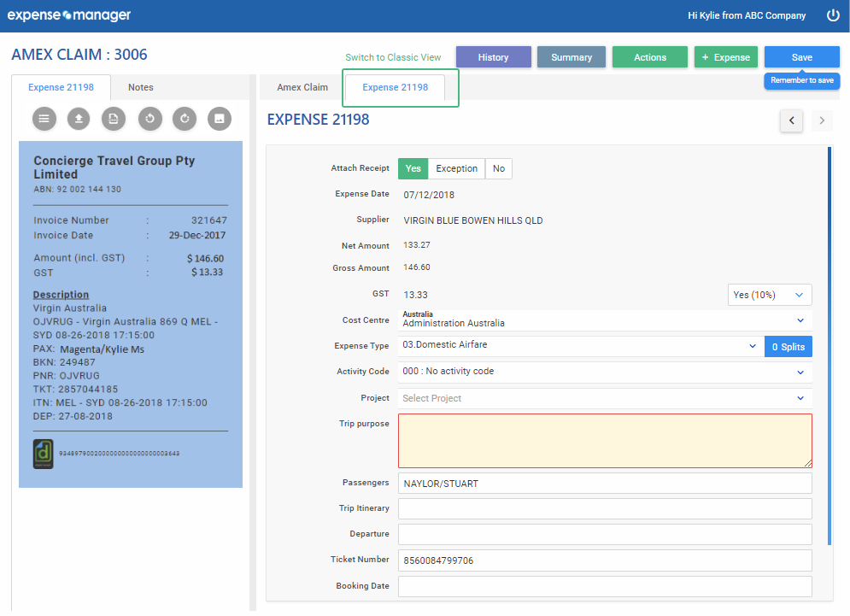This screenshot has height=616, width=850.
Task: Click the DEP: 27-08-2018 line
Action: click(x=73, y=416)
